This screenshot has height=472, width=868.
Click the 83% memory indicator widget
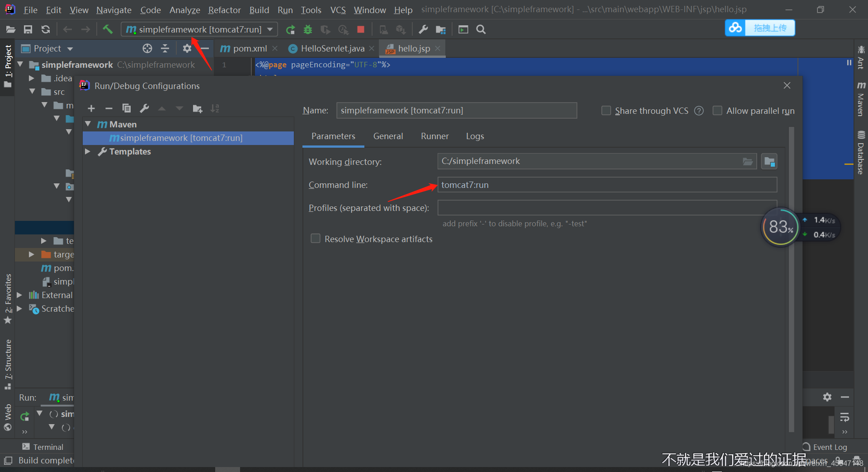[x=780, y=227]
